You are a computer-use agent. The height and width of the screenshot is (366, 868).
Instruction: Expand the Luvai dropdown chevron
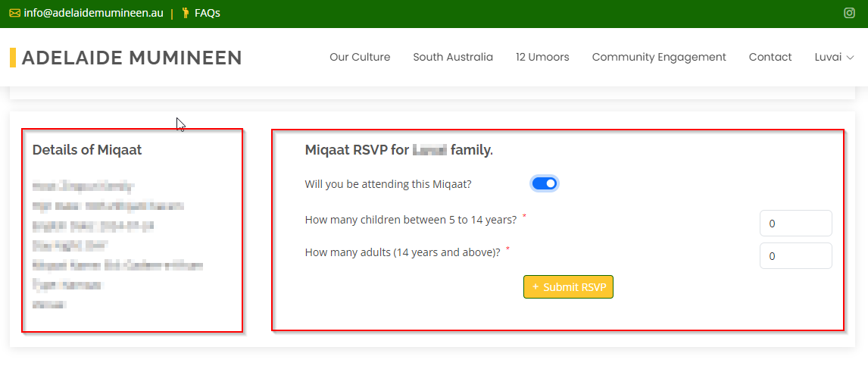tap(851, 58)
